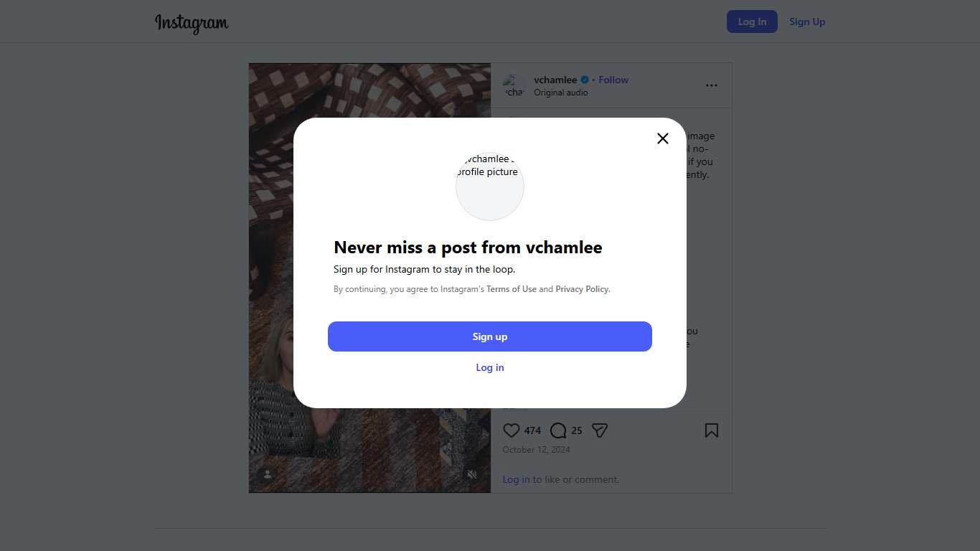The image size is (980, 551).
Task: Open comments via speech bubble icon
Action: point(558,430)
